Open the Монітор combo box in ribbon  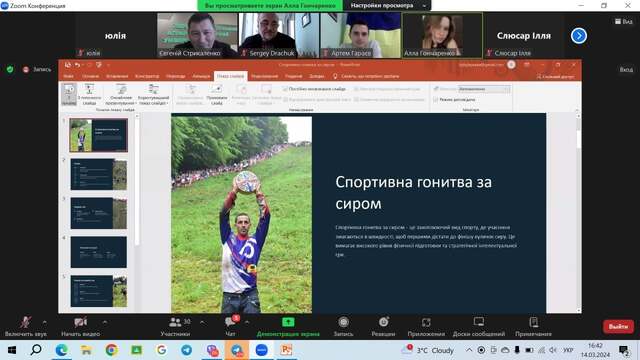[484, 89]
